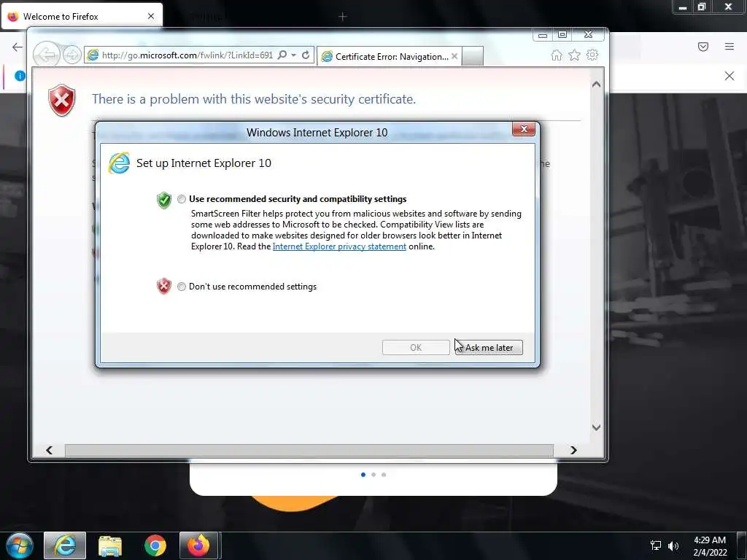
Task: Close the Certificate Error tab in IE
Action: [454, 56]
